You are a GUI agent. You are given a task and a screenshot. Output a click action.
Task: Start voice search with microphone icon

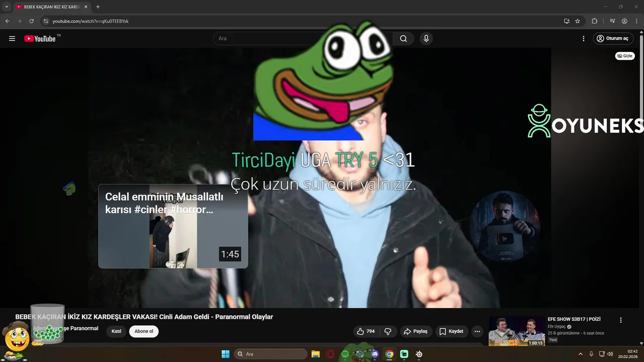click(426, 39)
